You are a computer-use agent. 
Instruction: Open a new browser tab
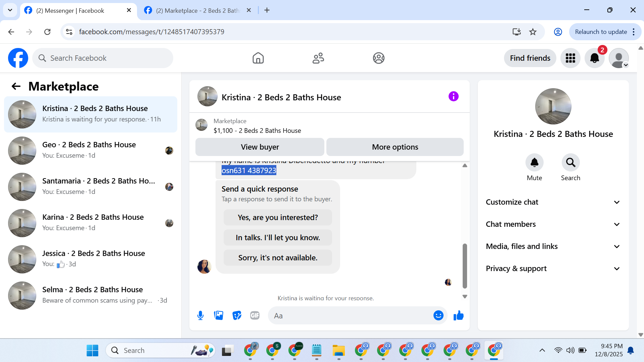(267, 10)
